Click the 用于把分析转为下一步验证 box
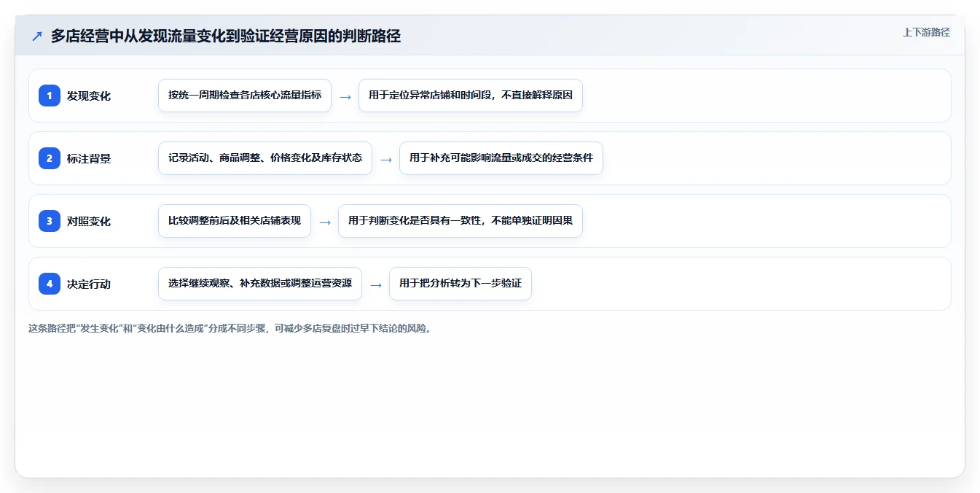The width and height of the screenshot is (980, 493). click(x=460, y=284)
